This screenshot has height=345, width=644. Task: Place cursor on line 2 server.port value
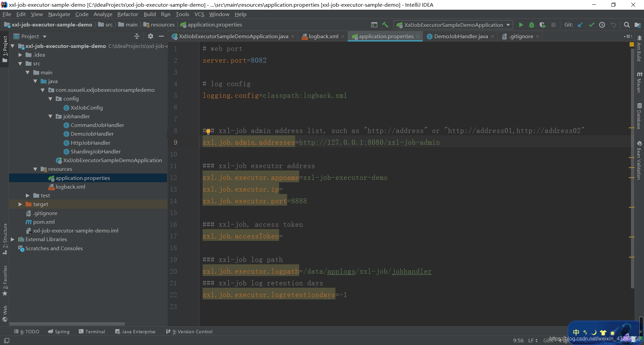[x=259, y=61]
